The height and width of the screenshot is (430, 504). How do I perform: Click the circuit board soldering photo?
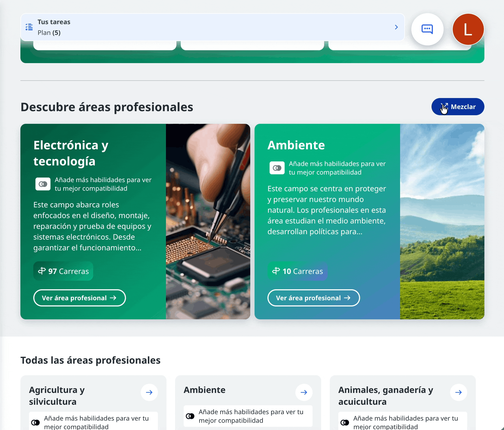(208, 221)
